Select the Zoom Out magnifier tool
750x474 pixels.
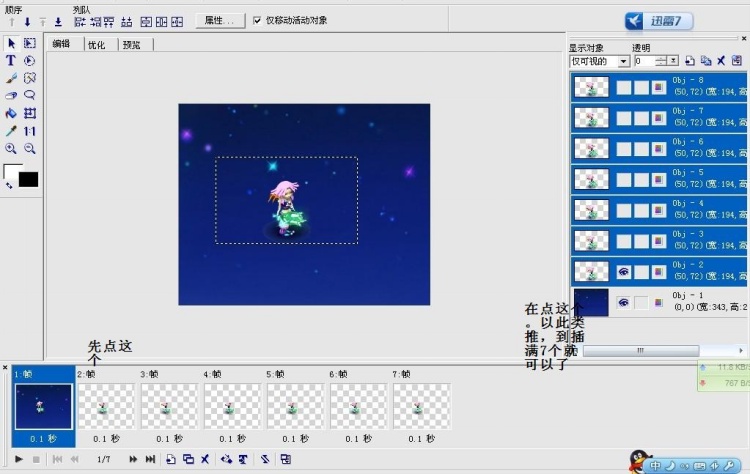coord(30,149)
